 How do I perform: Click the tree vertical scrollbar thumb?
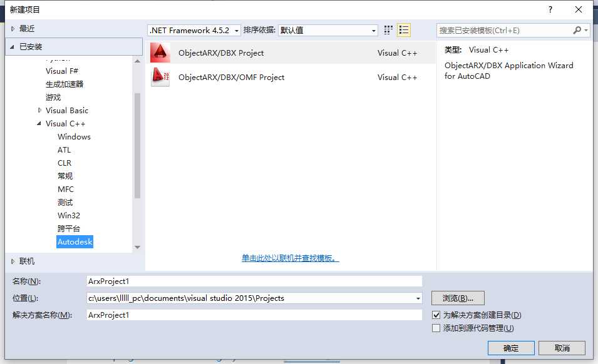(138, 146)
